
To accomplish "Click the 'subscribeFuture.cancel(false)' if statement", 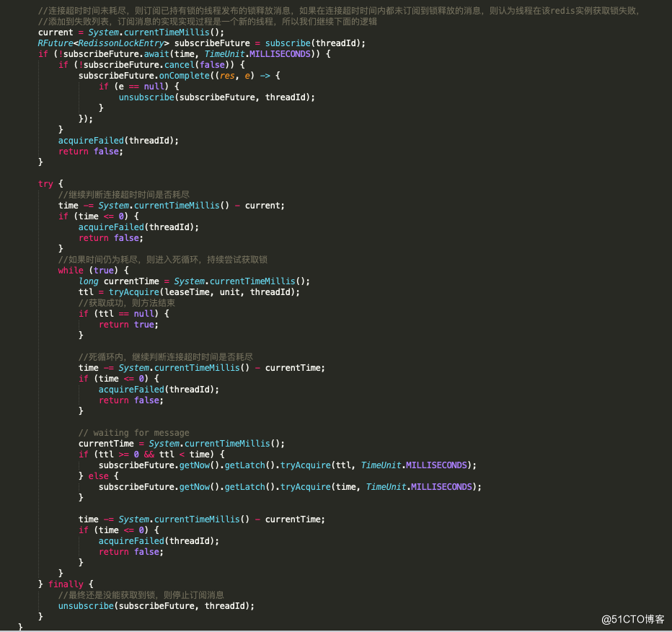I will coord(151,65).
